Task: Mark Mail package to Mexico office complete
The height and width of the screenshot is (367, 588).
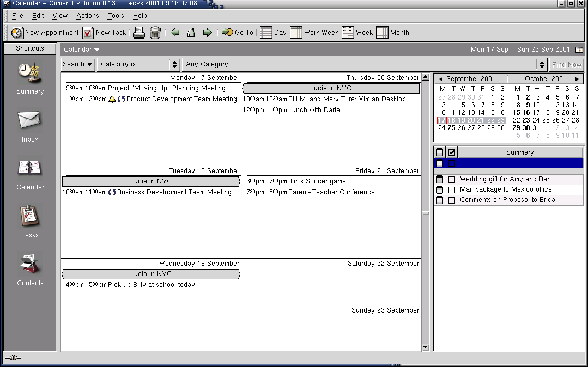Action: (x=451, y=190)
